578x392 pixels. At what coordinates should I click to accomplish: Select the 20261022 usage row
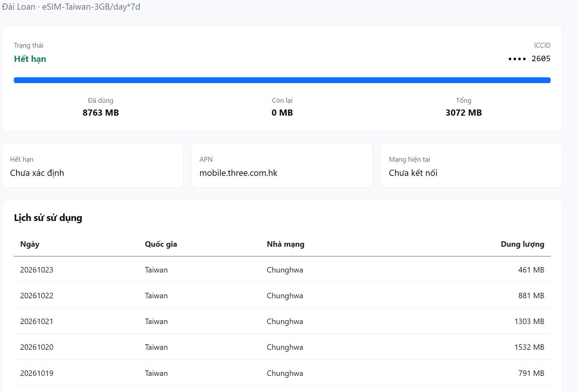click(x=282, y=295)
